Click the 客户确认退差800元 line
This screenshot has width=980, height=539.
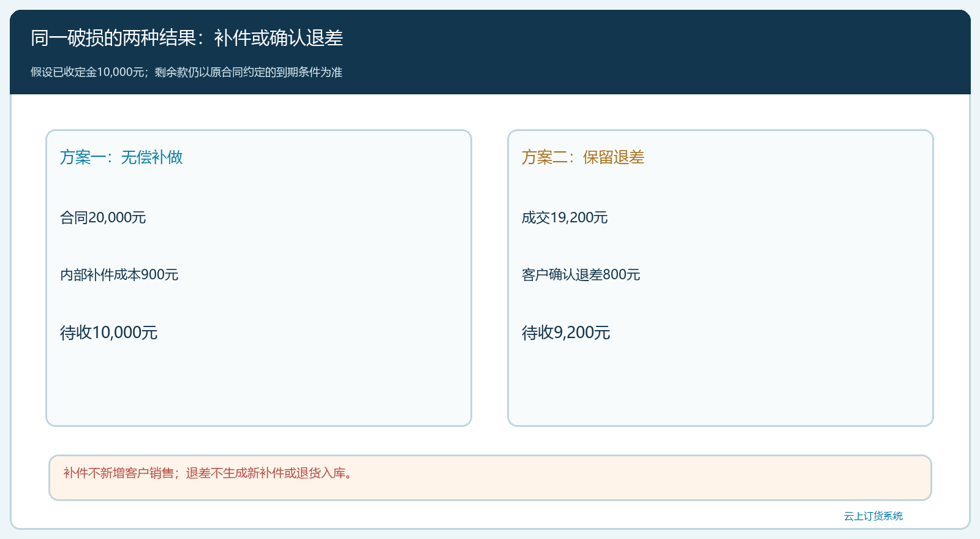[581, 274]
